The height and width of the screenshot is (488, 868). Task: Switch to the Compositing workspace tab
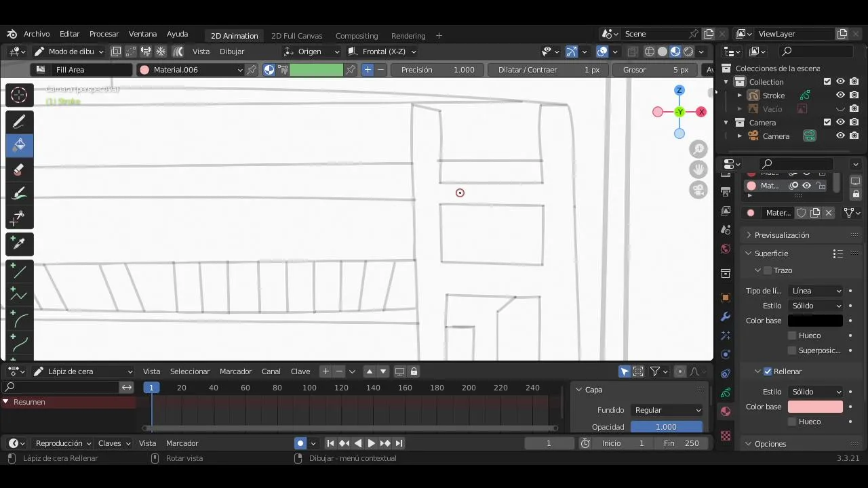click(x=357, y=36)
